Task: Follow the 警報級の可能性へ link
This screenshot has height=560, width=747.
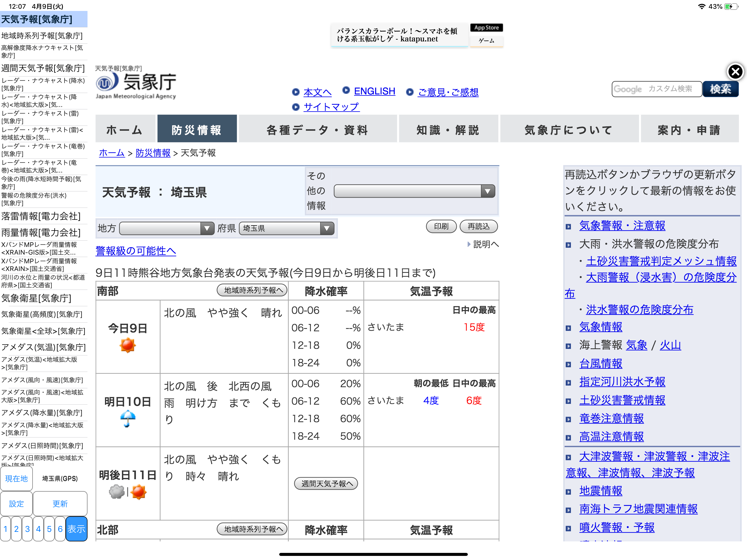Action: tap(136, 251)
